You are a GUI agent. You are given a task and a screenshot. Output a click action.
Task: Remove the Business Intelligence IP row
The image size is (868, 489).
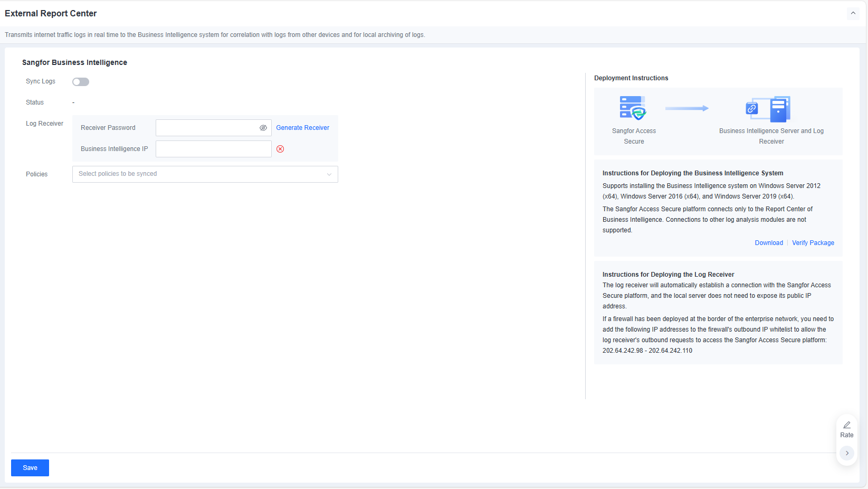pos(280,149)
